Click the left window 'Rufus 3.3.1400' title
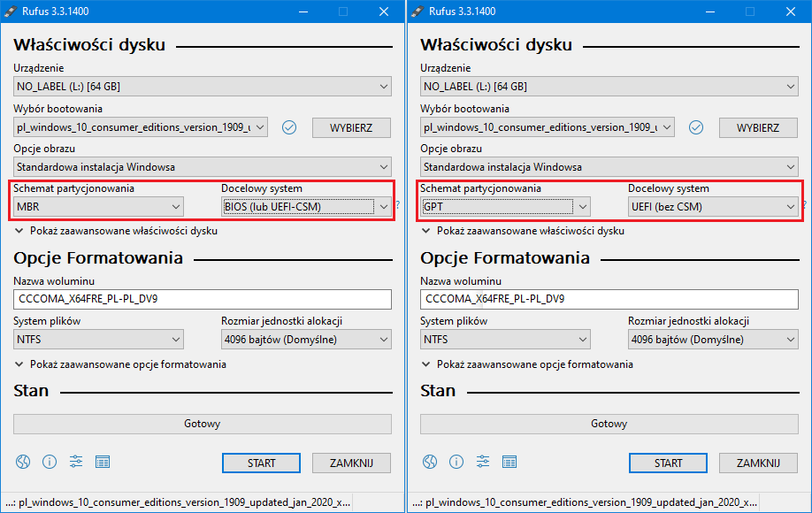Screen dimensions: 812x513 point(56,11)
